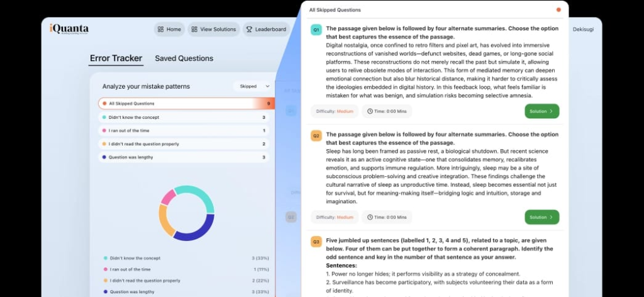Click the clock icon in Q1 time chip
This screenshot has width=644, height=297.
(370, 111)
